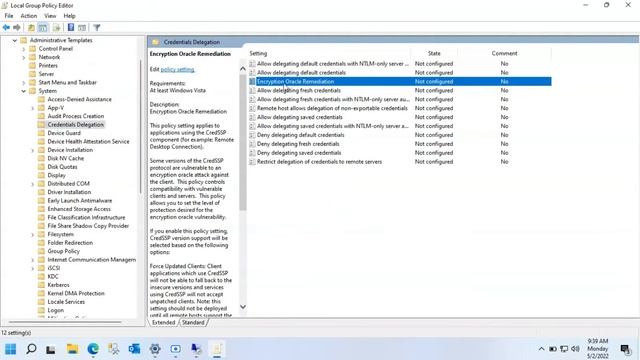Image resolution: width=640 pixels, height=360 pixels.
Task: Open taskbar Search magnifier
Action: (31, 349)
